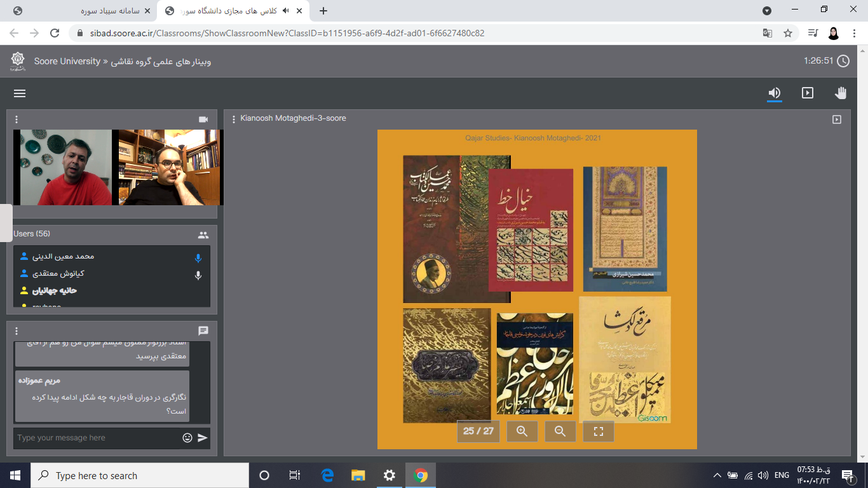
Task: Open File Explorer from the taskbar
Action: pos(358,475)
